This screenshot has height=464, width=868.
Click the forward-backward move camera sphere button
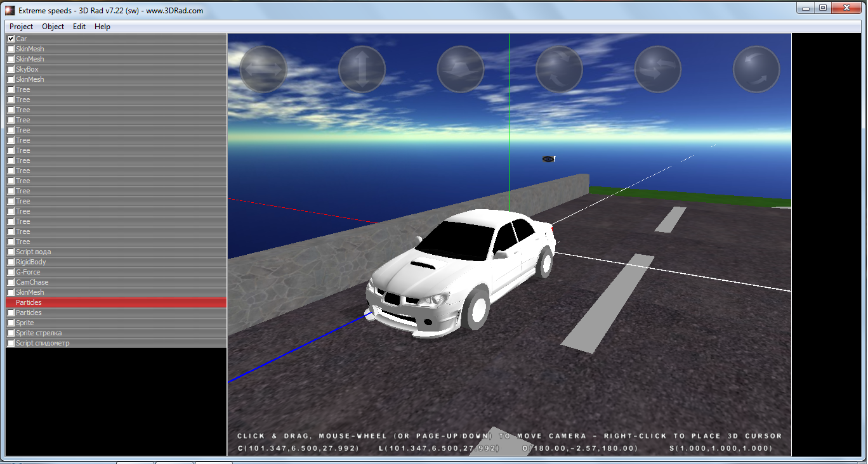(x=461, y=70)
